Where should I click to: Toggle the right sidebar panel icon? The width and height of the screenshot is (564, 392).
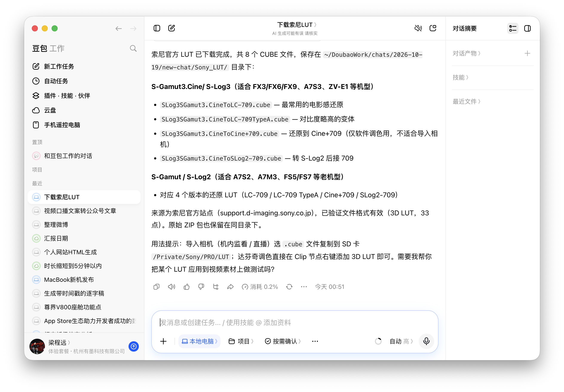tap(527, 29)
